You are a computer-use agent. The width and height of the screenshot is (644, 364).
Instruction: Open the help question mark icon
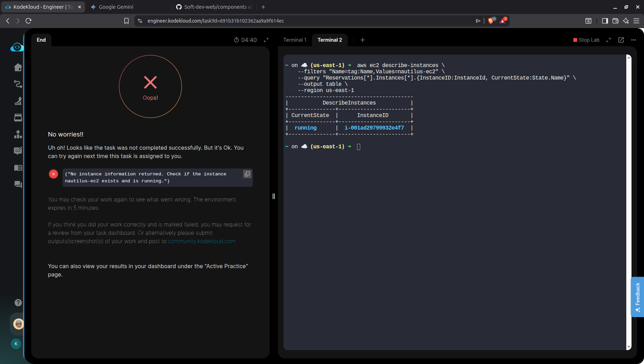[x=18, y=303]
